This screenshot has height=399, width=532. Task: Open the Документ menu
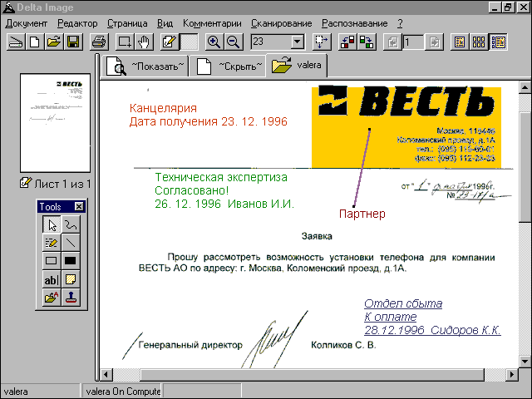(x=26, y=23)
